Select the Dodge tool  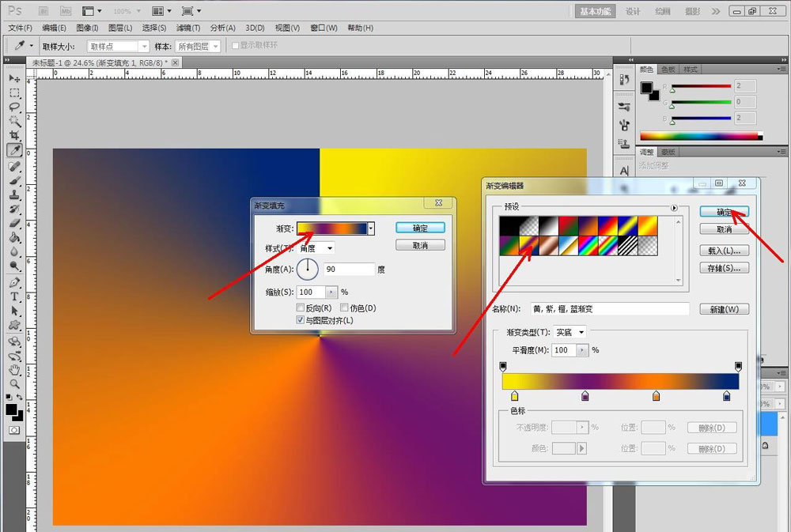pos(14,266)
